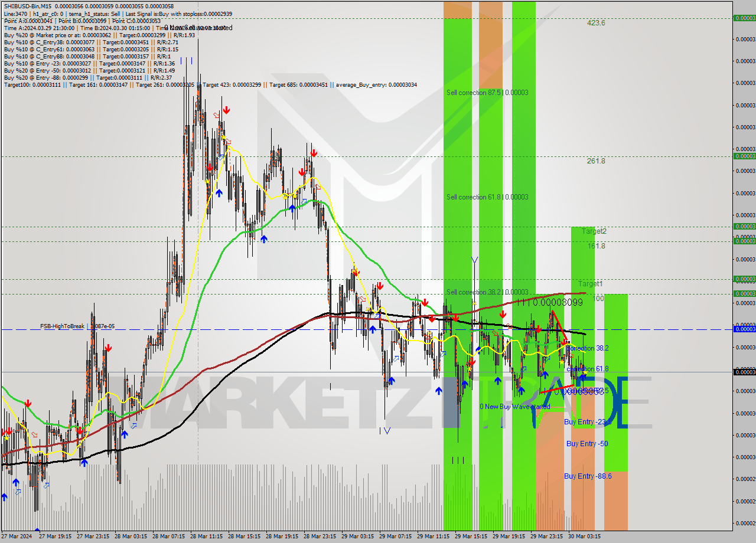Select the 'correction 61.8' label
The width and height of the screenshot is (756, 543).
pyautogui.click(x=587, y=369)
